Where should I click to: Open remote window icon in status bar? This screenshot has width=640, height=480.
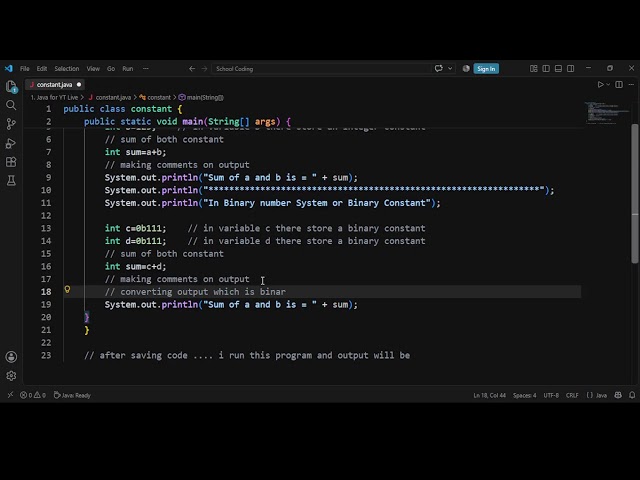[10, 395]
